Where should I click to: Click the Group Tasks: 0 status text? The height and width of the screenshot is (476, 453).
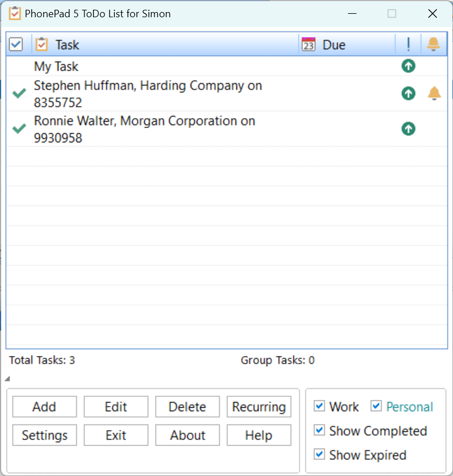(277, 360)
